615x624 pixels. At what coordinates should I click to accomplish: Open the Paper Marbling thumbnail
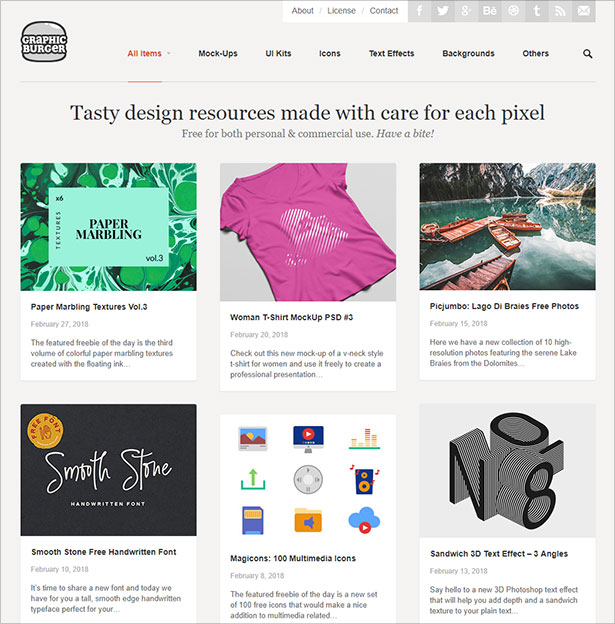tap(108, 227)
